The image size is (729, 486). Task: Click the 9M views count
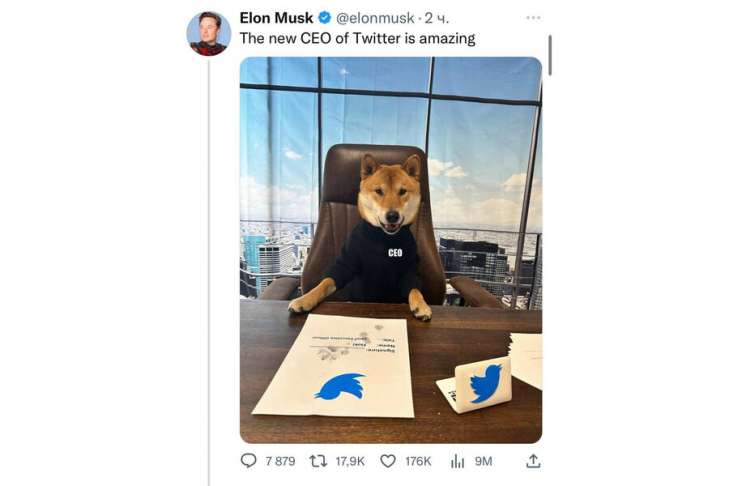click(x=483, y=460)
